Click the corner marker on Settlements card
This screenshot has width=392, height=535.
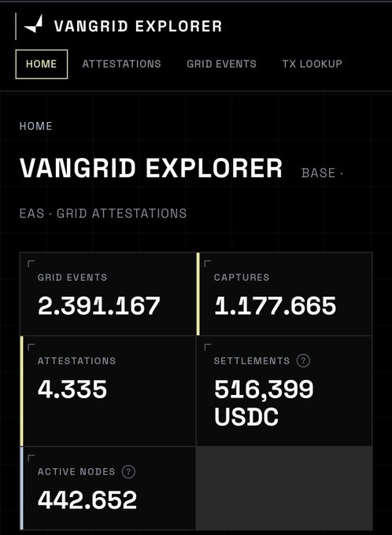[207, 347]
